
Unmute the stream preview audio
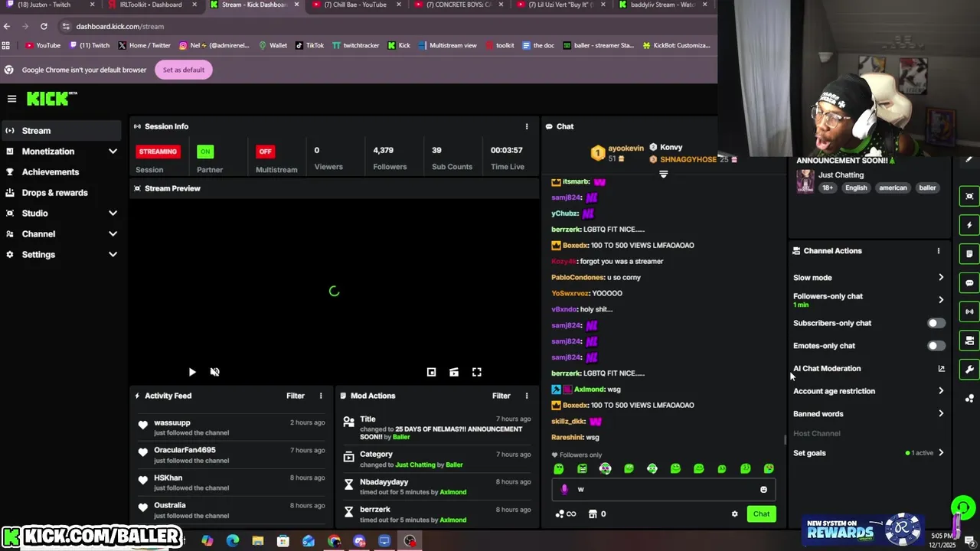point(215,372)
